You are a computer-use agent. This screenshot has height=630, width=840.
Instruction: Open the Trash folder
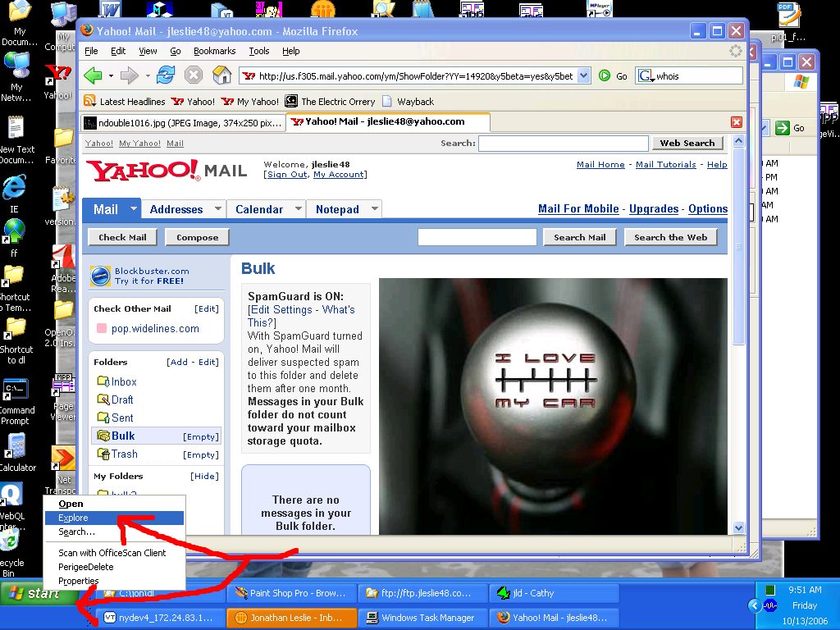tap(124, 454)
